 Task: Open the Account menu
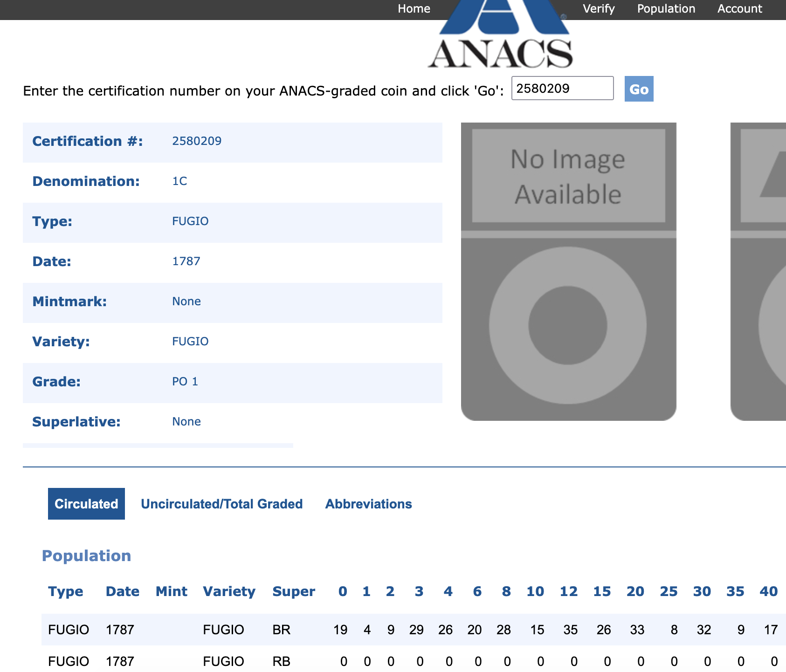click(740, 9)
